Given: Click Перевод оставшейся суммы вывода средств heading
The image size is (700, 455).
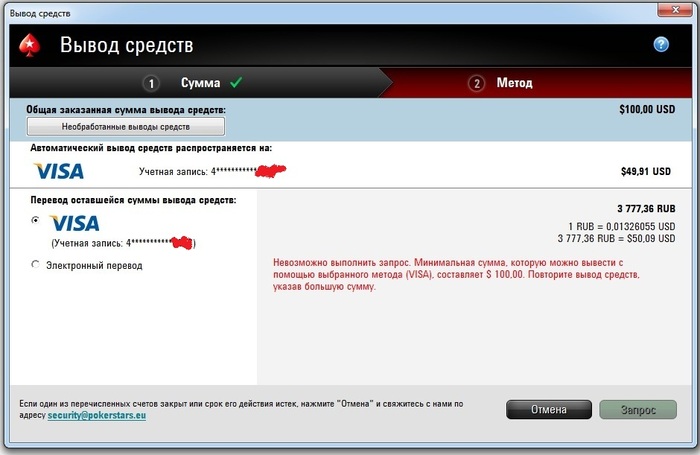Looking at the screenshot, I should (133, 200).
